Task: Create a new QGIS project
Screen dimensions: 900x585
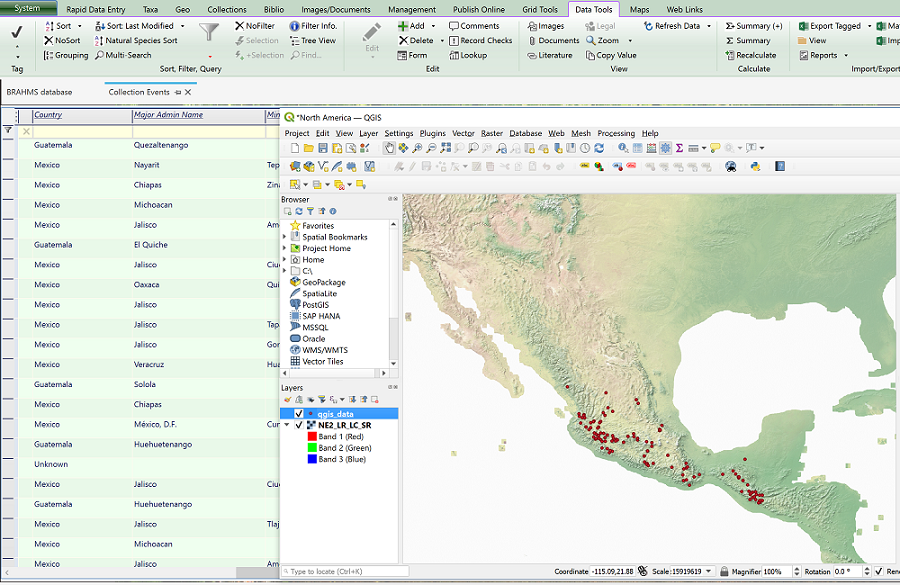Action: click(295, 148)
